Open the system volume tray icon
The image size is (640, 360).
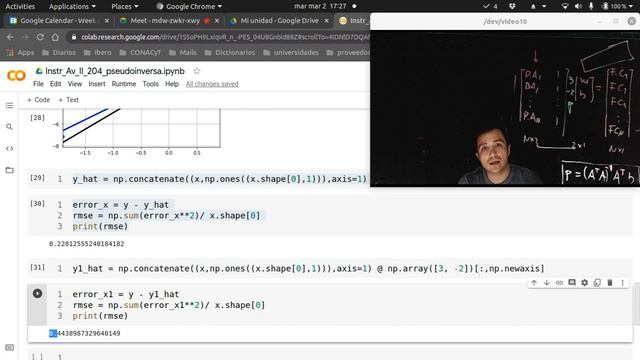click(x=578, y=6)
